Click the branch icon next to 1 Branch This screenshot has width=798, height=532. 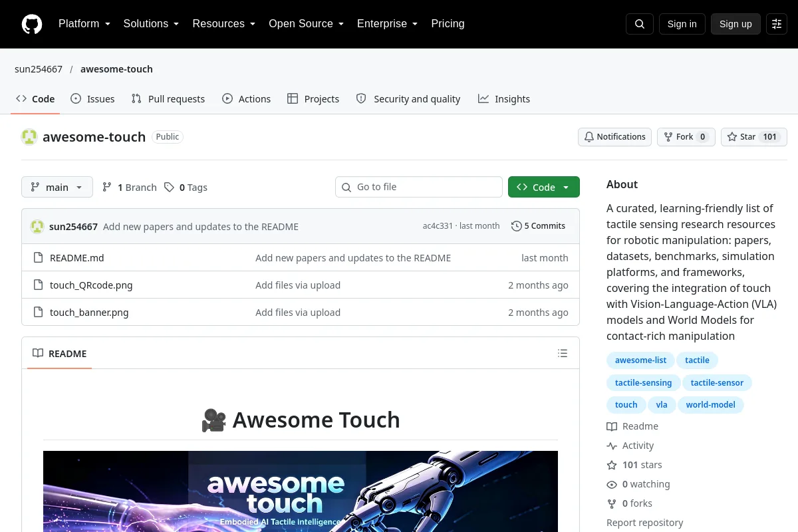tap(107, 188)
